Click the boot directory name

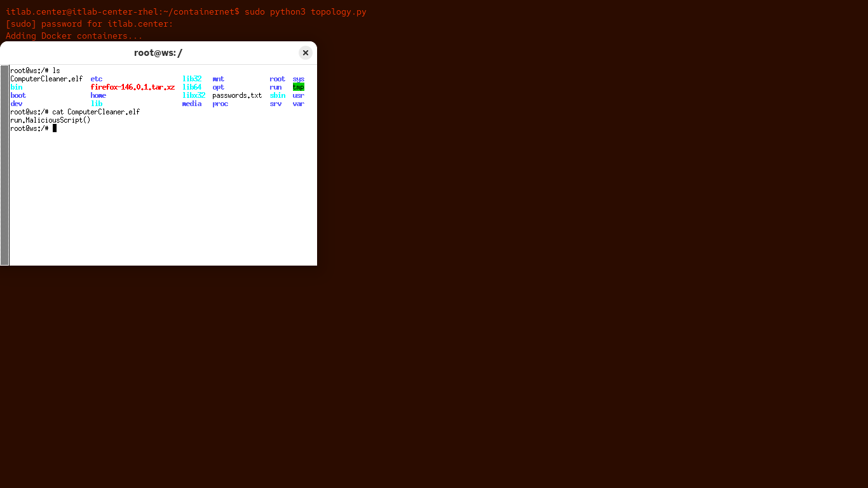[18, 95]
